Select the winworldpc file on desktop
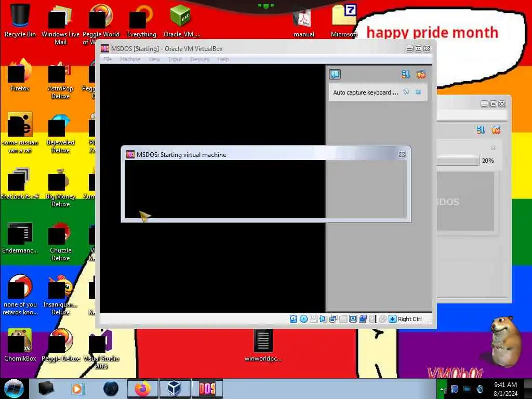Image resolution: width=532 pixels, height=399 pixels. coord(263,344)
